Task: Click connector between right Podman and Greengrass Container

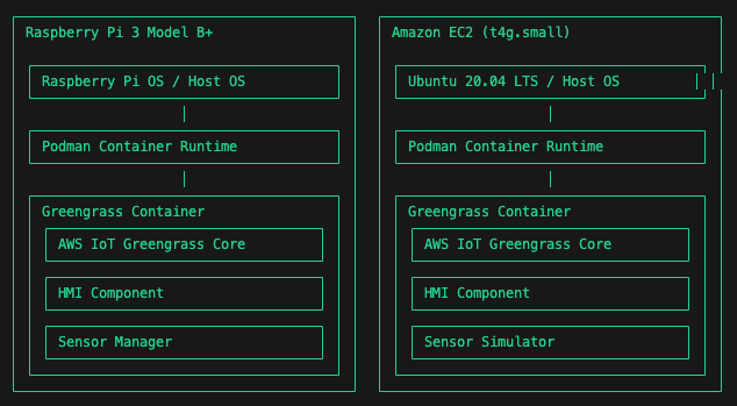Action: click(550, 180)
